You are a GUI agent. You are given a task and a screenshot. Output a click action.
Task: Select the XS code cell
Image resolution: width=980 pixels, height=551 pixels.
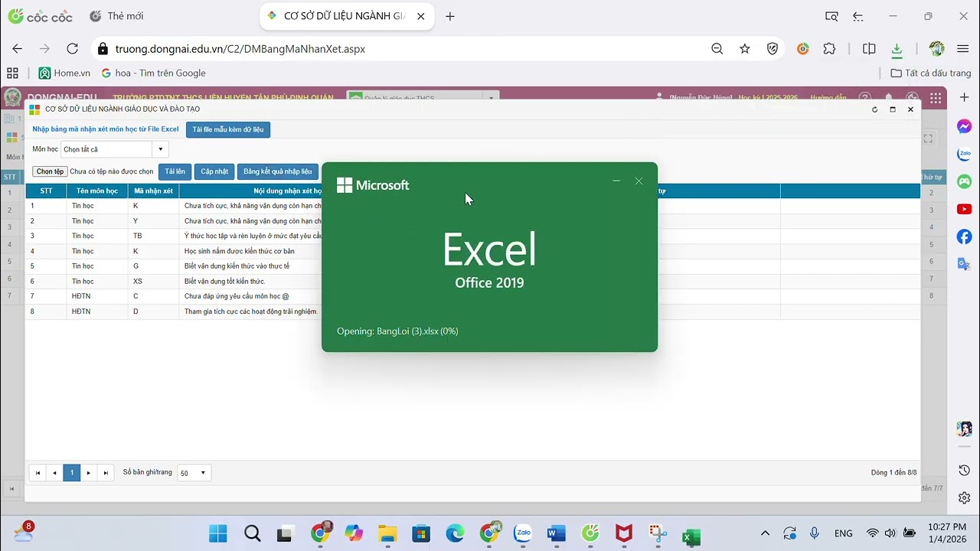pyautogui.click(x=153, y=282)
